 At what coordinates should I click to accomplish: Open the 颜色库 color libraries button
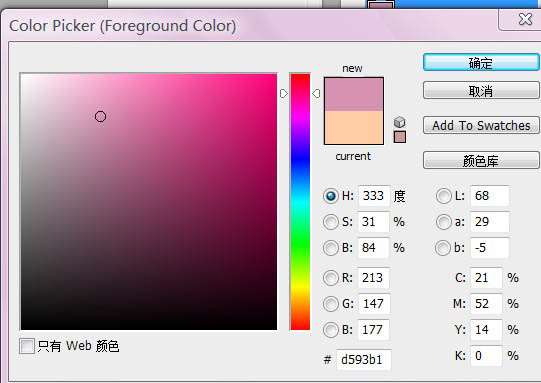481,160
